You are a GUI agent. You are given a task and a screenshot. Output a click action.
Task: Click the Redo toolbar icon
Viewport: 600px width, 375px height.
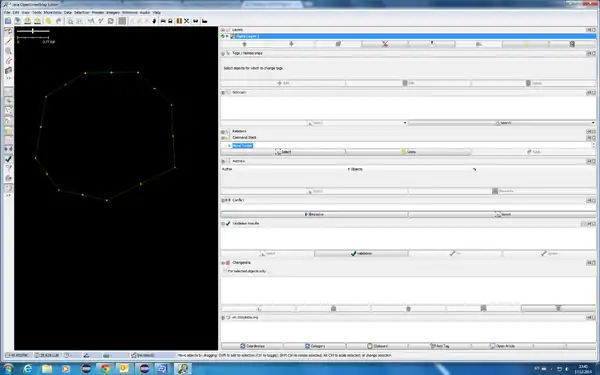point(59,21)
